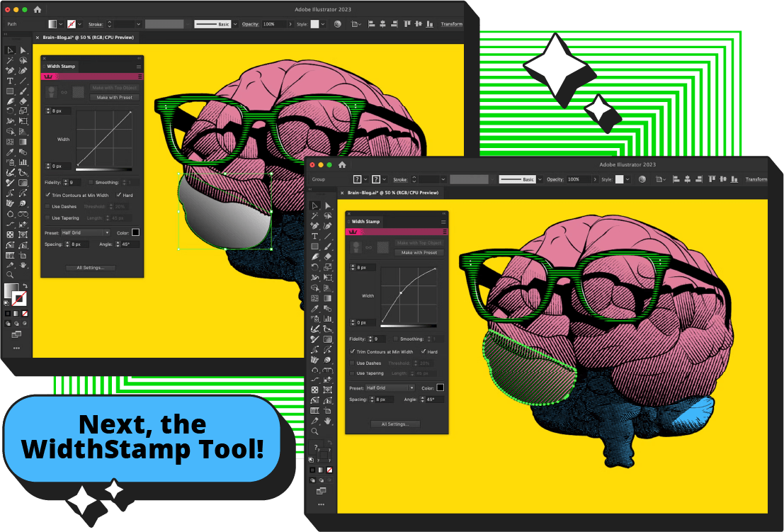Open the Basic brush style dropdown
The image size is (784, 532).
pyautogui.click(x=540, y=179)
